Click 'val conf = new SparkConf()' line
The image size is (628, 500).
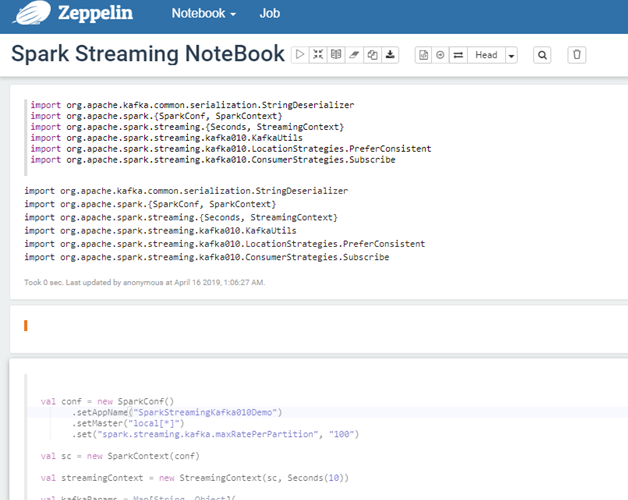pos(107,401)
